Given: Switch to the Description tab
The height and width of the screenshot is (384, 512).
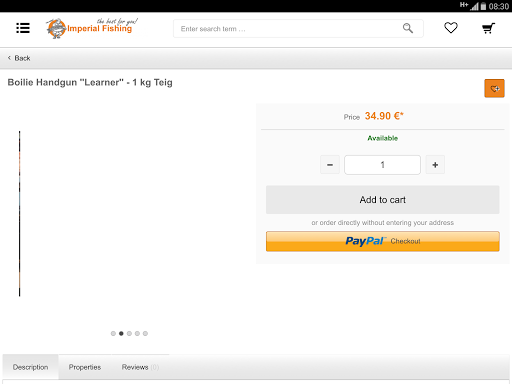Looking at the screenshot, I should coord(30,367).
